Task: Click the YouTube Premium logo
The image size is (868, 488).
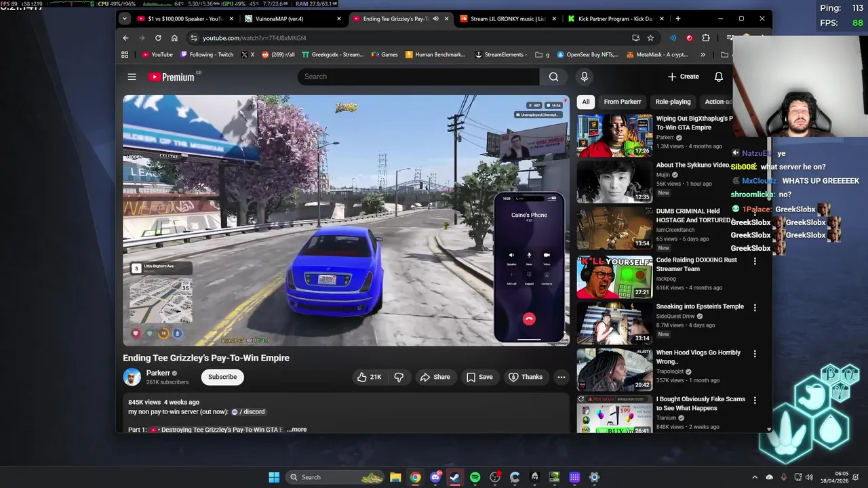Action: pyautogui.click(x=171, y=77)
